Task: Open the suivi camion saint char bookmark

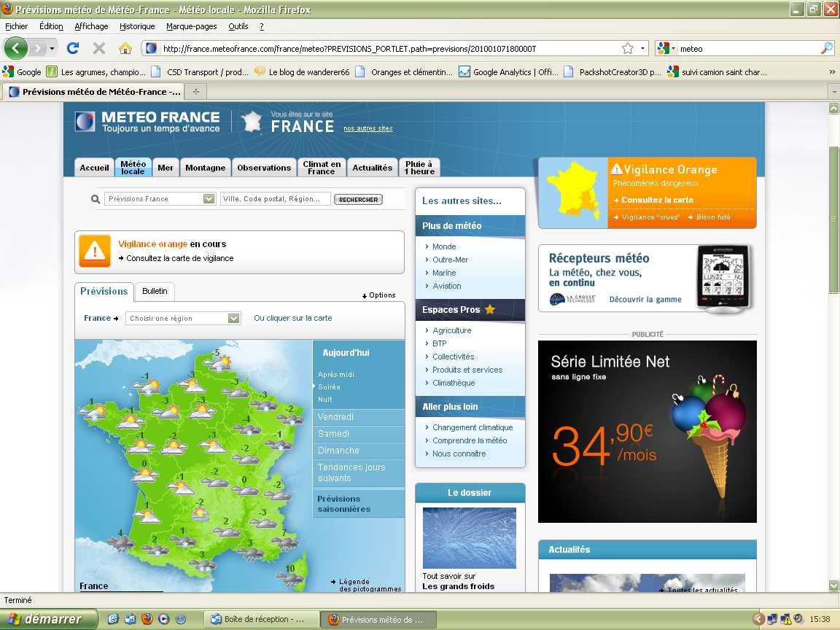Action: 717,71
